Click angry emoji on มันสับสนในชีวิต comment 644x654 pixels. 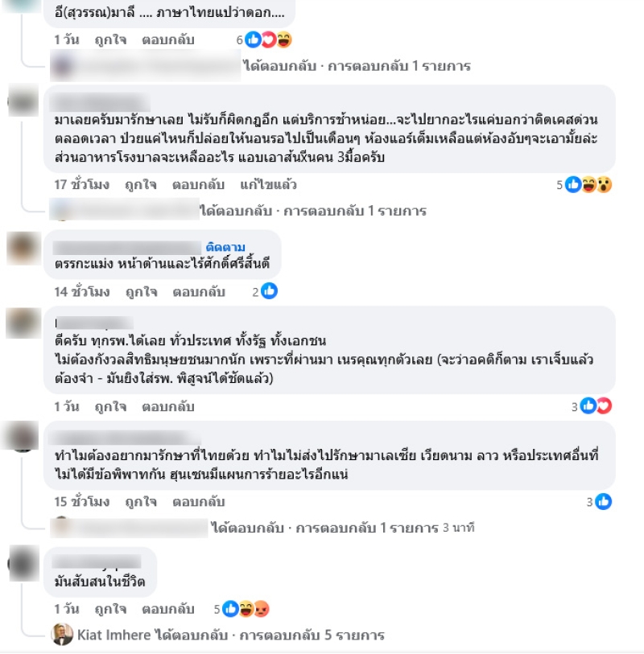pos(262,609)
